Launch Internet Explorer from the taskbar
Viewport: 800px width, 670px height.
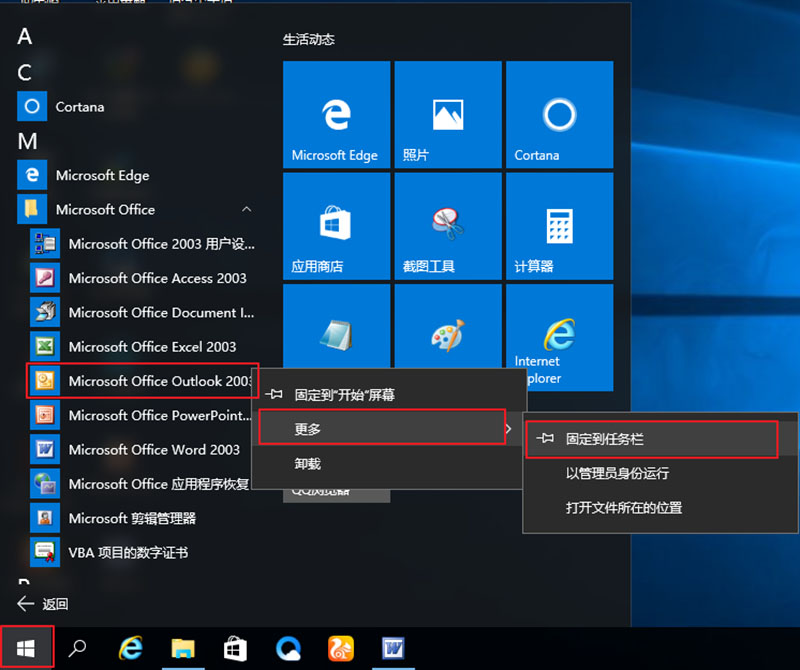(x=131, y=648)
